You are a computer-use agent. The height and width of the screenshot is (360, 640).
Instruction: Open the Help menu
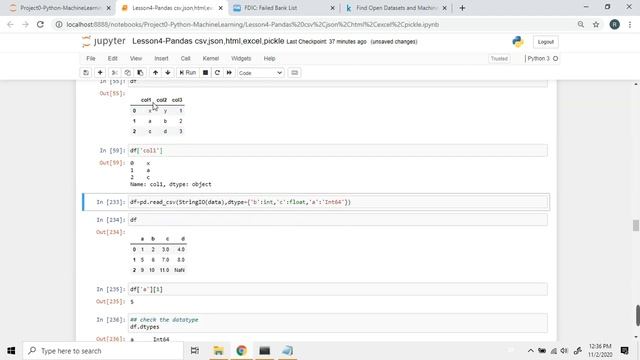[269, 58]
